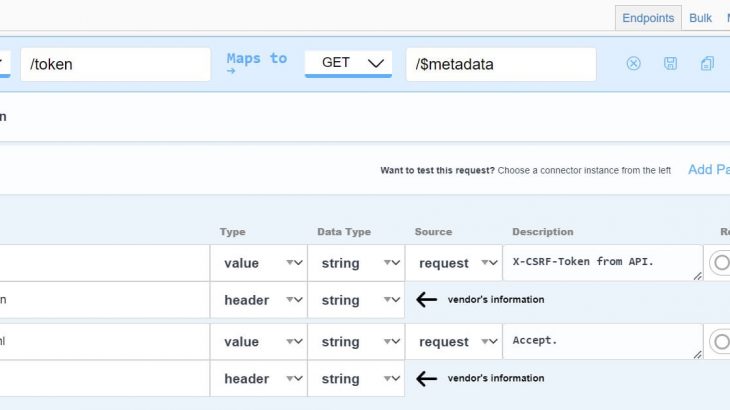This screenshot has height=410, width=730.
Task: Click the 'Data Type' column header
Action: point(344,232)
